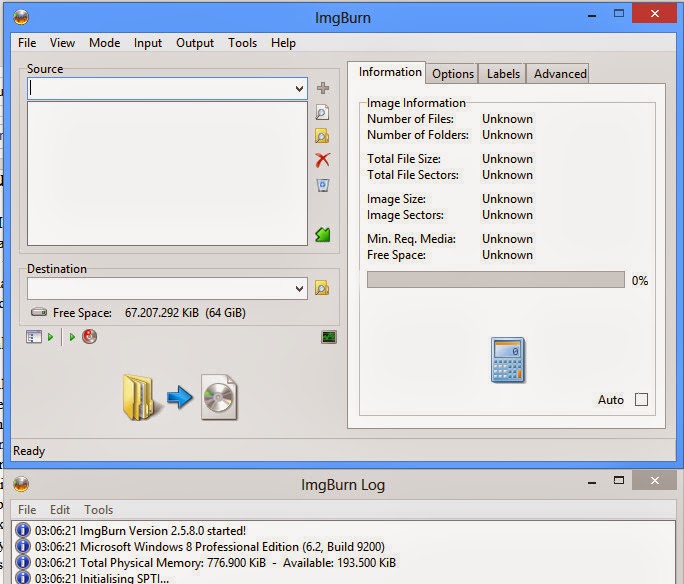Click info icon on Total Physical Memory log row

coord(23,563)
